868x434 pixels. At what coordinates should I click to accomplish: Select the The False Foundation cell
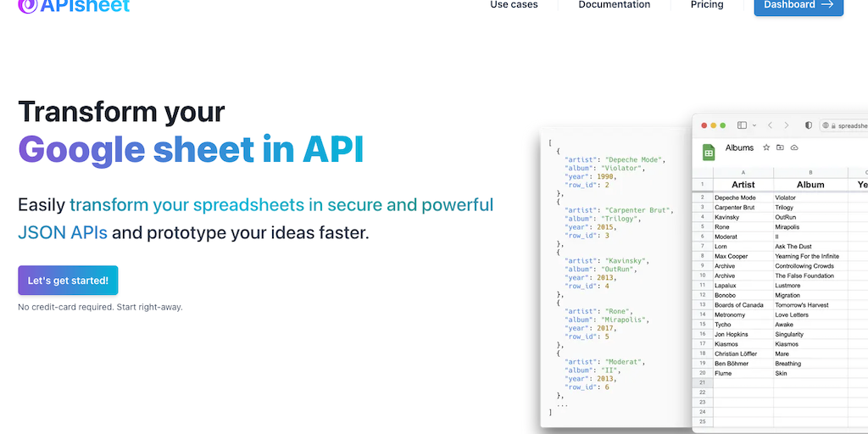810,275
